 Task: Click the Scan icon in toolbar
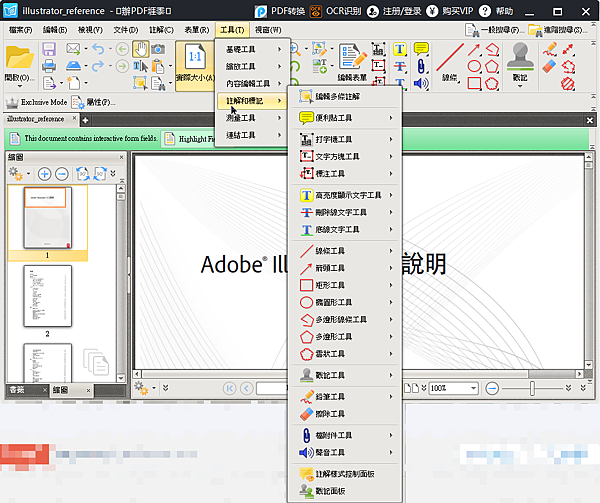(73, 66)
